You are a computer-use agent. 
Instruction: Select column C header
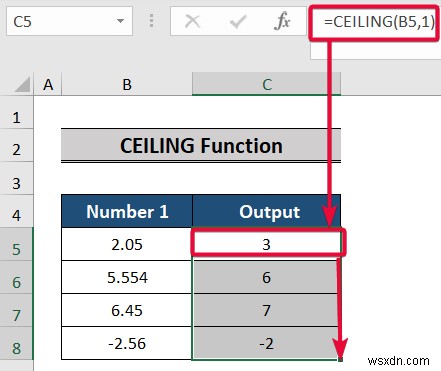[x=267, y=85]
